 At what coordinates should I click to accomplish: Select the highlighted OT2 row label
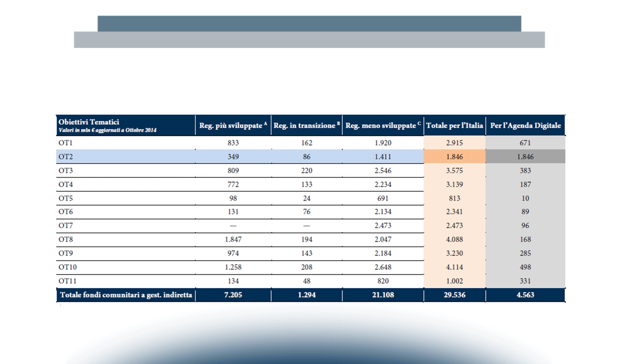pos(66,157)
